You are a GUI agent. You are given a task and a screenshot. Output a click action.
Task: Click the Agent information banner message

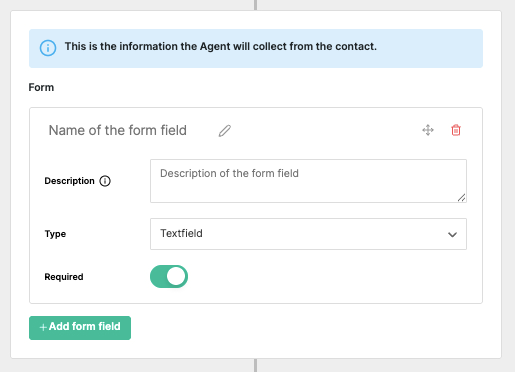pyautogui.click(x=221, y=46)
